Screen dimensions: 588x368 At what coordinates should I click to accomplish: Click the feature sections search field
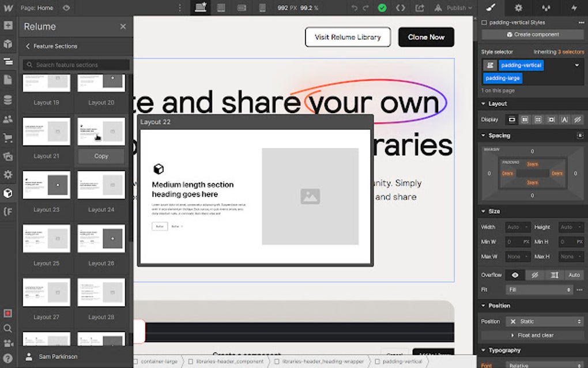coord(75,65)
